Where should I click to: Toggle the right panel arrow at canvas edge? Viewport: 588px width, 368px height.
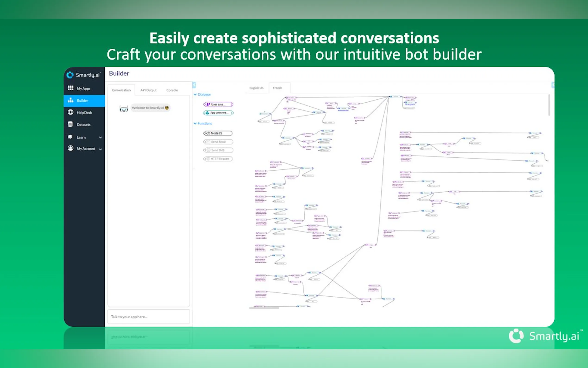point(553,85)
